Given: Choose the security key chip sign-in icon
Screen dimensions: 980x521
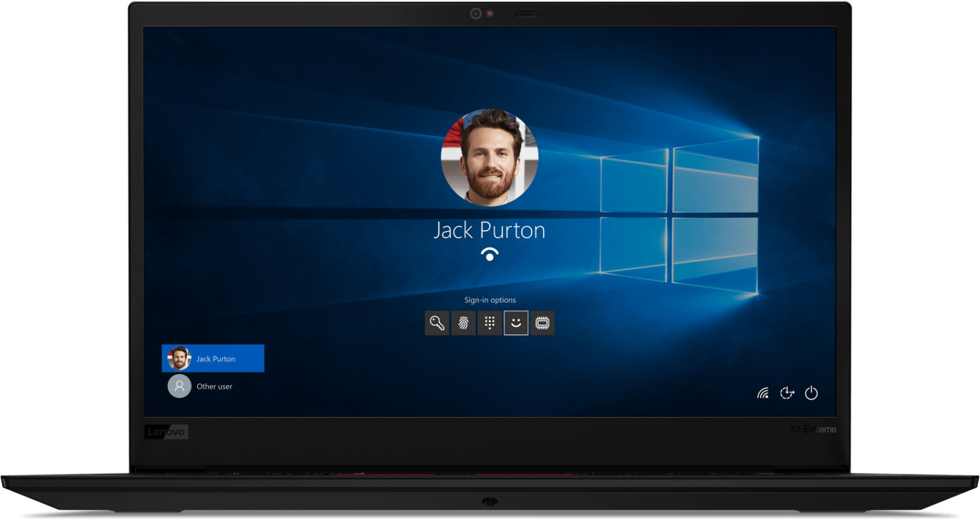Looking at the screenshot, I should [543, 323].
